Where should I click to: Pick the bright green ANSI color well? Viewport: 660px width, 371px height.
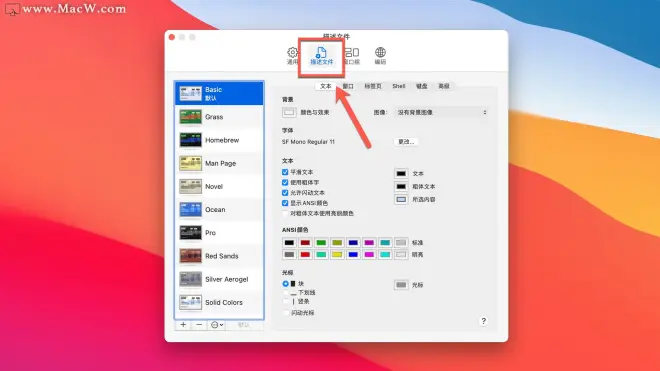(x=321, y=255)
